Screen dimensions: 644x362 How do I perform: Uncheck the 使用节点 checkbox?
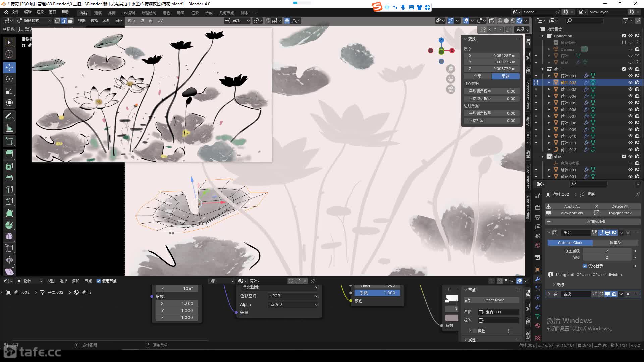(99, 281)
